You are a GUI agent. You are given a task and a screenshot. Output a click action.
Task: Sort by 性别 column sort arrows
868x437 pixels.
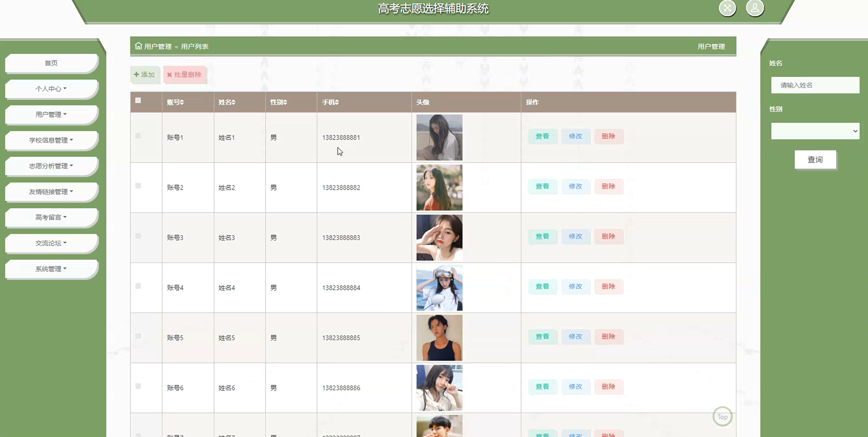click(285, 102)
